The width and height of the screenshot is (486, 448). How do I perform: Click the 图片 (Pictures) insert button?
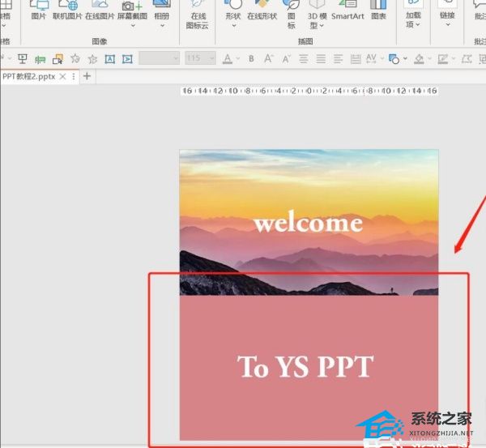[39, 11]
